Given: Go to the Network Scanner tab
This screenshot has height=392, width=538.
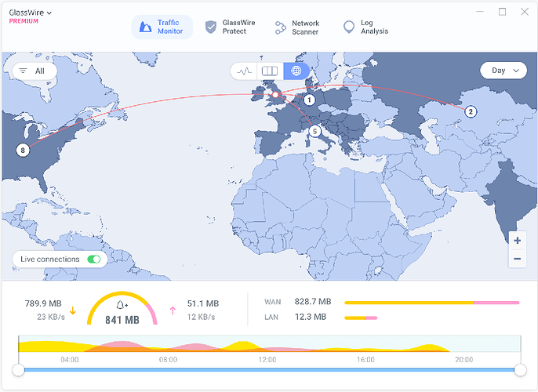Looking at the screenshot, I should (297, 27).
